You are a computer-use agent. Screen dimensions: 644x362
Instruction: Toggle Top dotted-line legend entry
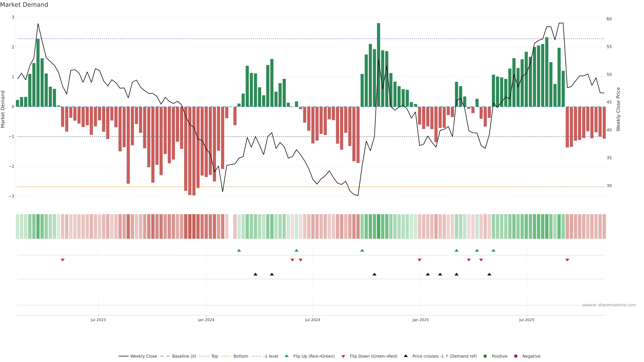click(x=214, y=356)
